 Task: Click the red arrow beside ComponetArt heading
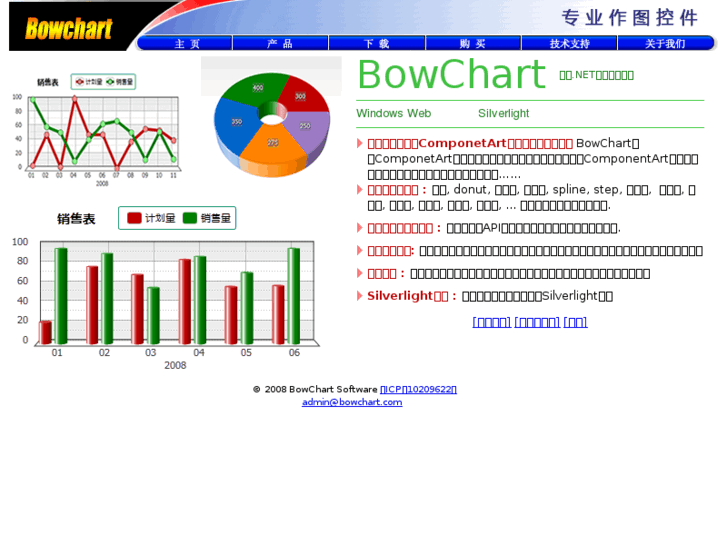[x=359, y=143]
